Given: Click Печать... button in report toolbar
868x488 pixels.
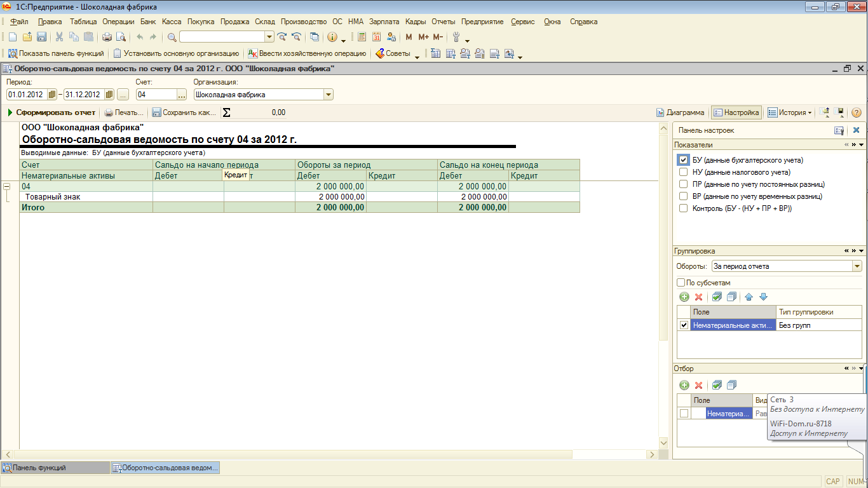Looking at the screenshot, I should [x=124, y=112].
